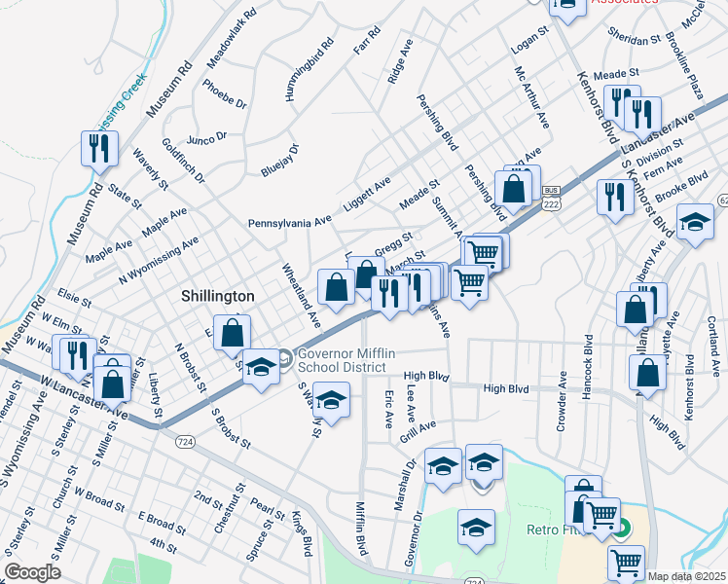Click the E Broad St street label
The image size is (728, 584).
click(x=162, y=523)
